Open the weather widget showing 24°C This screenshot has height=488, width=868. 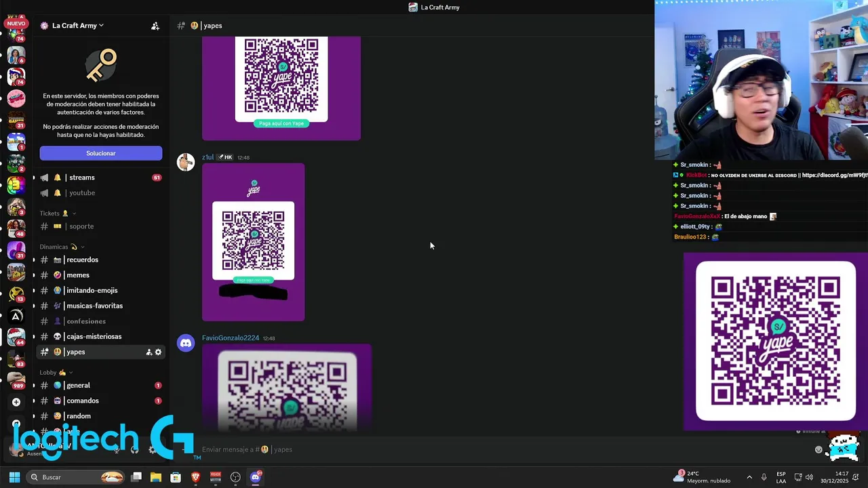pos(703,477)
